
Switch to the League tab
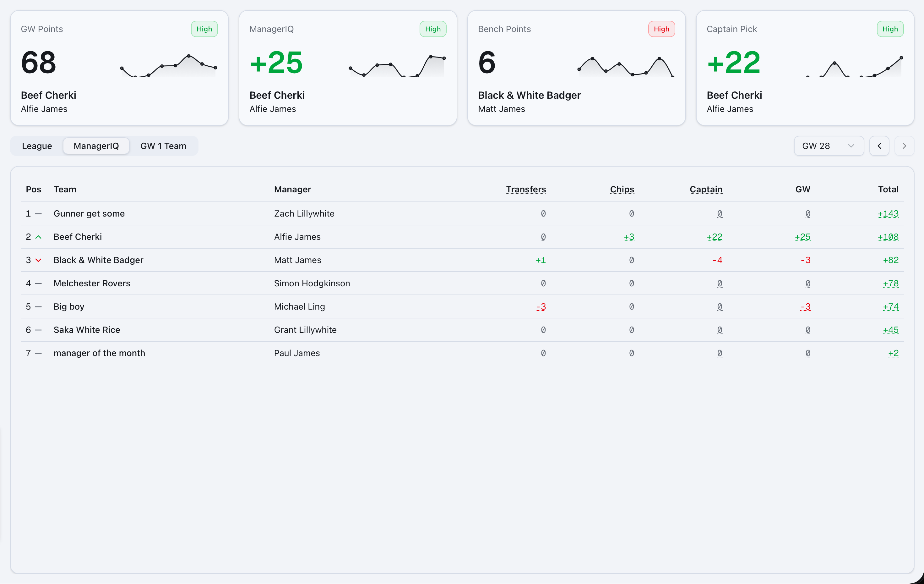(37, 146)
